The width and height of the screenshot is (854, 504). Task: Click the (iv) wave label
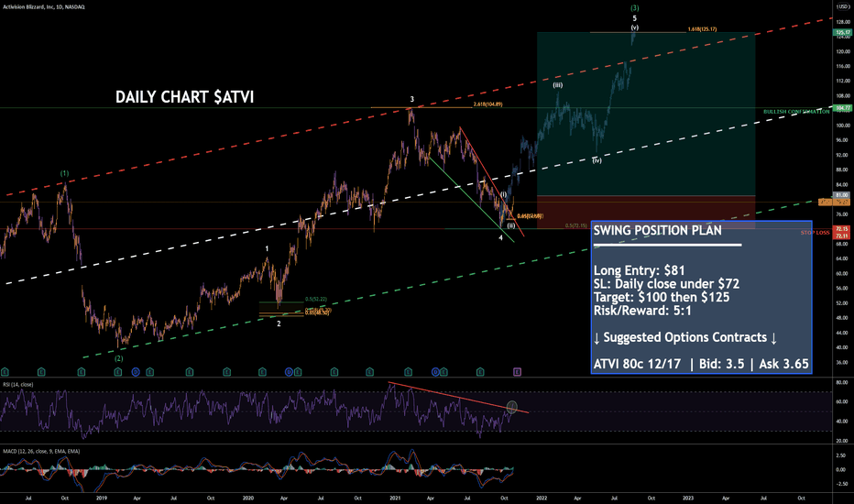(x=597, y=160)
